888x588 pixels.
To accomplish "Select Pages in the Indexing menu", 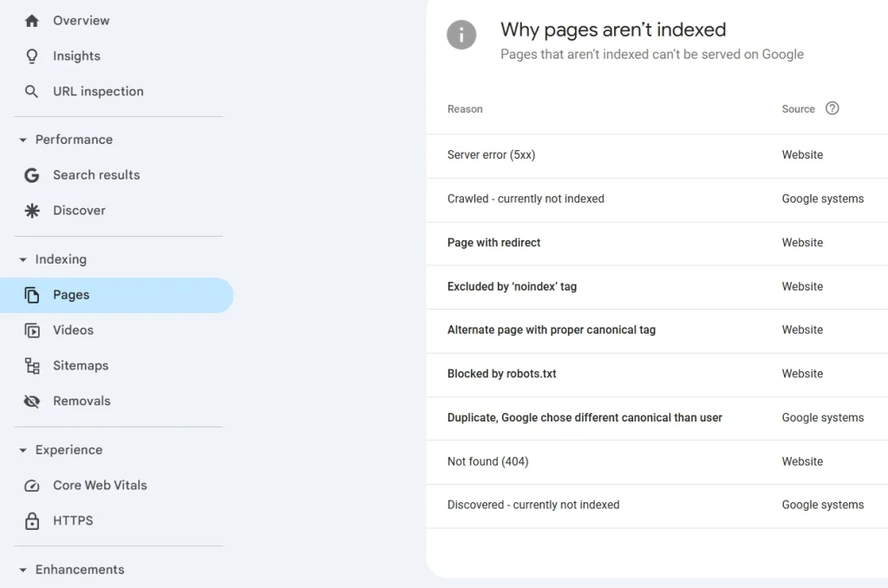I will (x=71, y=295).
